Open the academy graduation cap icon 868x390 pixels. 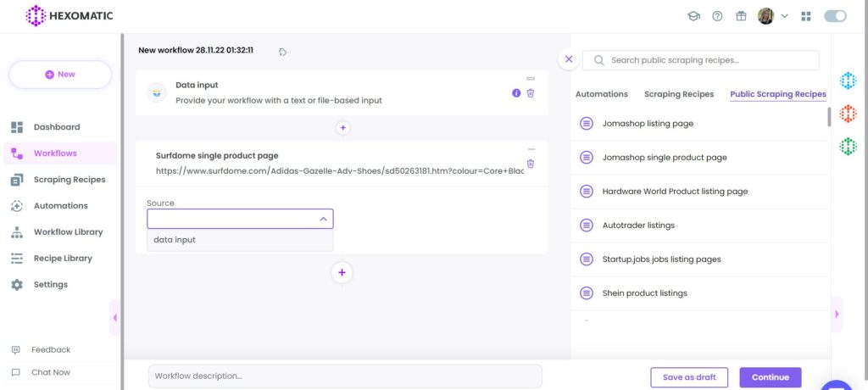tap(693, 16)
